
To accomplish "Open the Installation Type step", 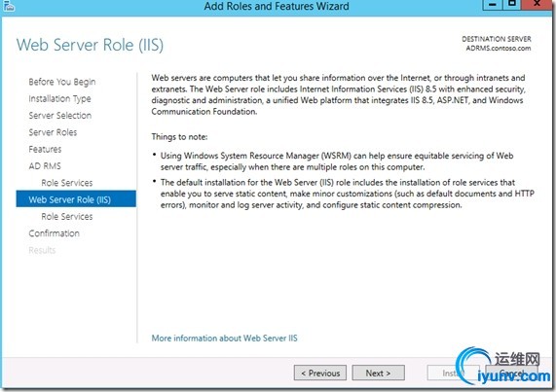I will 59,99.
